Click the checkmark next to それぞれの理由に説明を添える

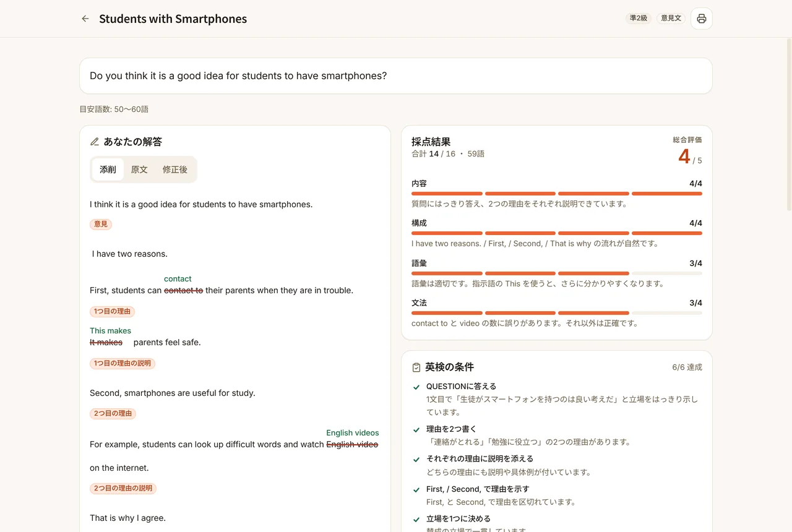[416, 460]
